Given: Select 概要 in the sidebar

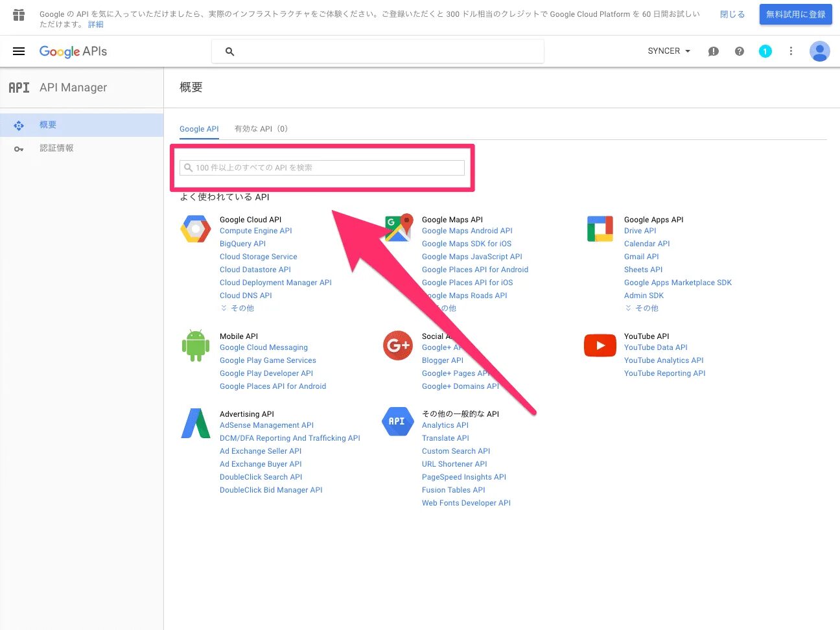Looking at the screenshot, I should 82,125.
